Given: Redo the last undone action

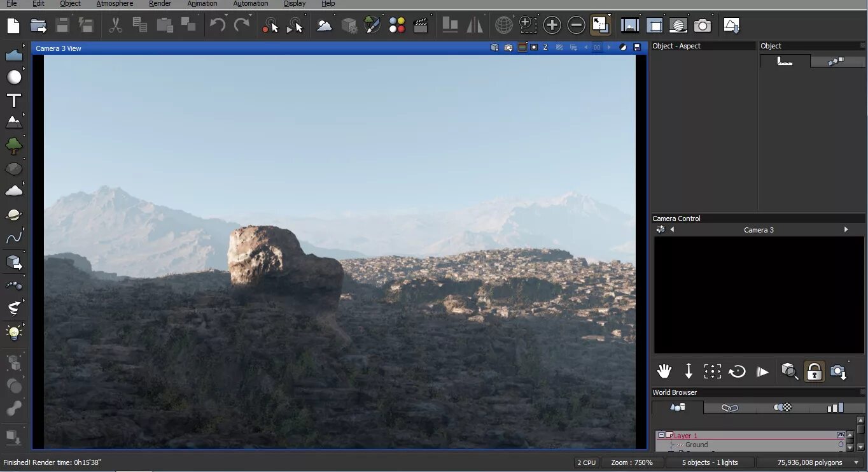Looking at the screenshot, I should pyautogui.click(x=241, y=25).
